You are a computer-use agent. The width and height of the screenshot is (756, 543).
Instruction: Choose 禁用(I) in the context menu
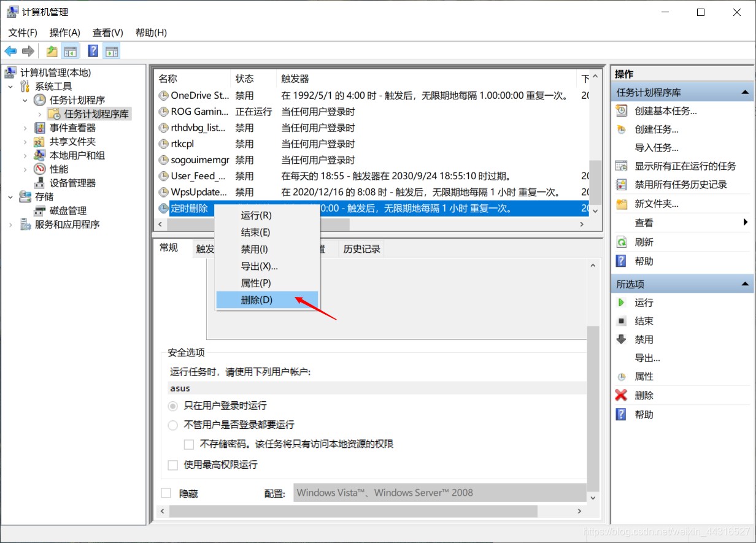pos(267,249)
